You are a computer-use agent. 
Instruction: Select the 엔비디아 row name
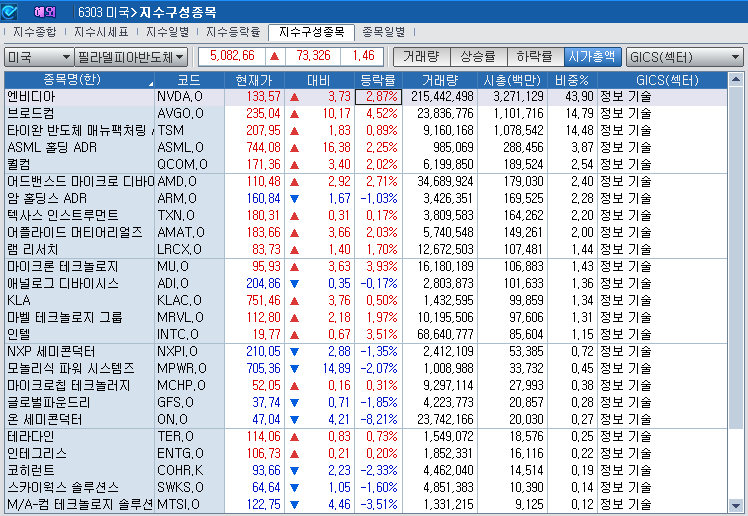coord(31,97)
